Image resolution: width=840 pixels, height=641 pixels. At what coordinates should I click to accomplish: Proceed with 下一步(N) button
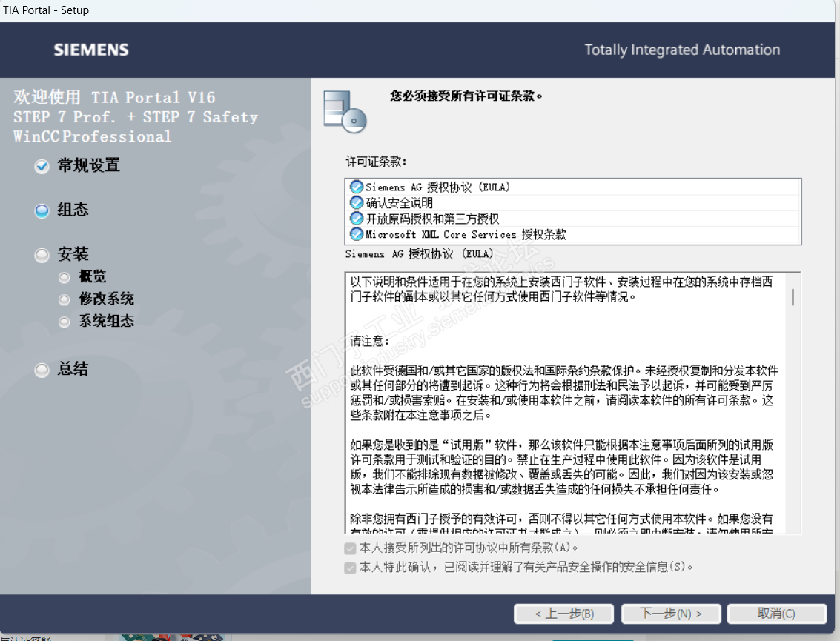click(x=671, y=614)
